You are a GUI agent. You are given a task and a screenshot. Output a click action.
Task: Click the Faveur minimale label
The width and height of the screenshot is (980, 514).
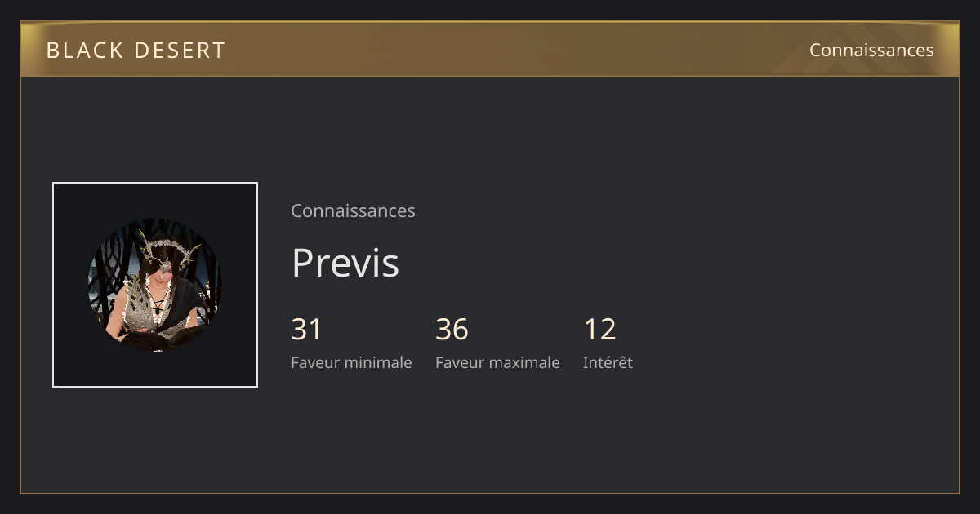[351, 362]
